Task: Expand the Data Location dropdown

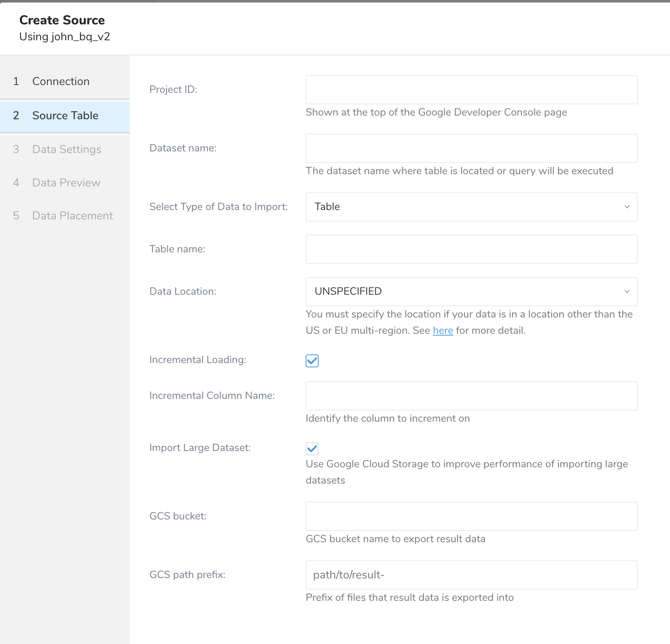Action: pos(471,291)
